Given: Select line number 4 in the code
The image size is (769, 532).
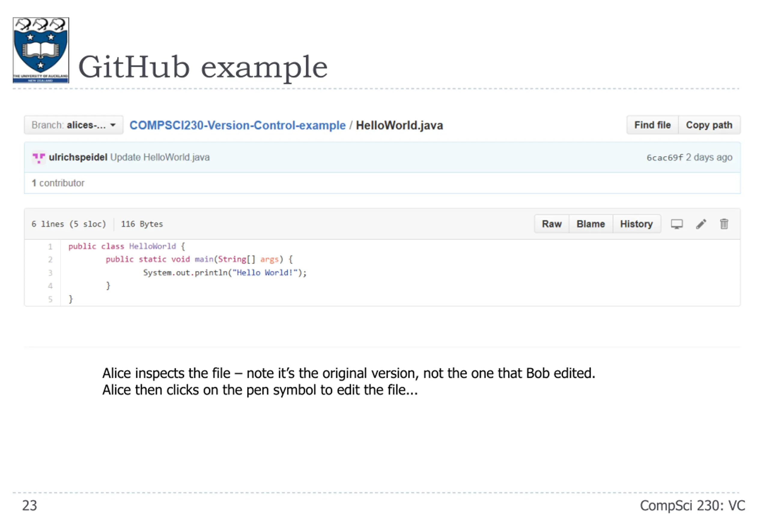Looking at the screenshot, I should [50, 286].
